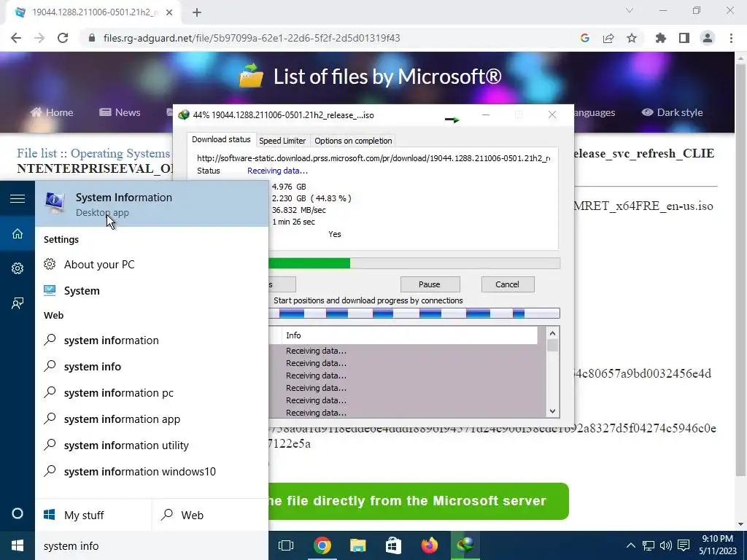Search web for system information utility

pos(152,446)
